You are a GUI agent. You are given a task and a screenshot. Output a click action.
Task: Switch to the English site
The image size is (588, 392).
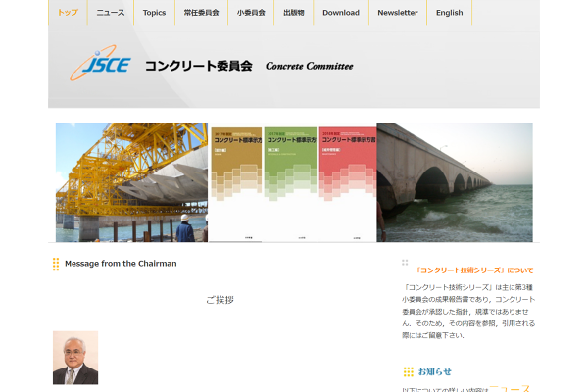click(449, 13)
